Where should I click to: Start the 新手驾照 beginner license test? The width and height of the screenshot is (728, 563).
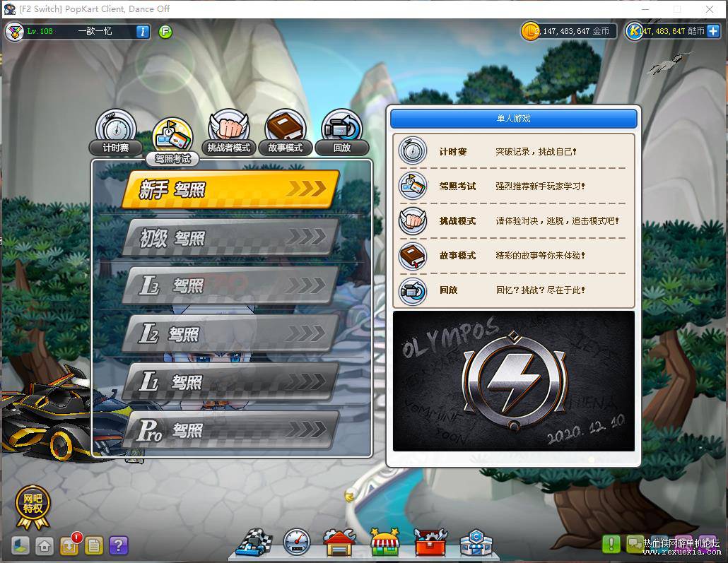230,189
